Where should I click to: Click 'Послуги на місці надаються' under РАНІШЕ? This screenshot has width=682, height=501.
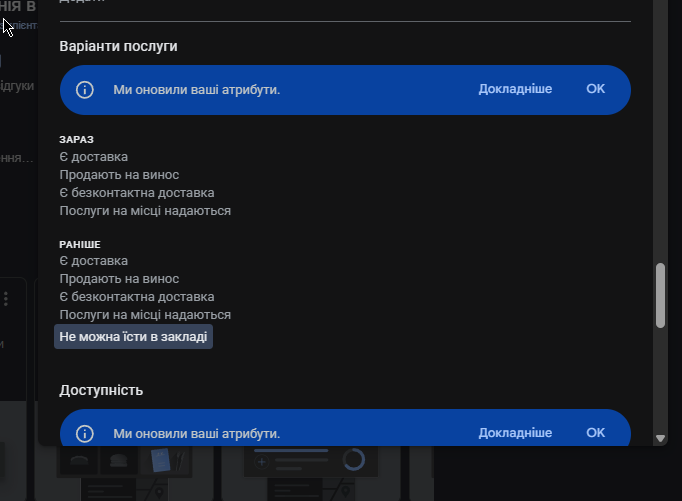[x=145, y=315]
